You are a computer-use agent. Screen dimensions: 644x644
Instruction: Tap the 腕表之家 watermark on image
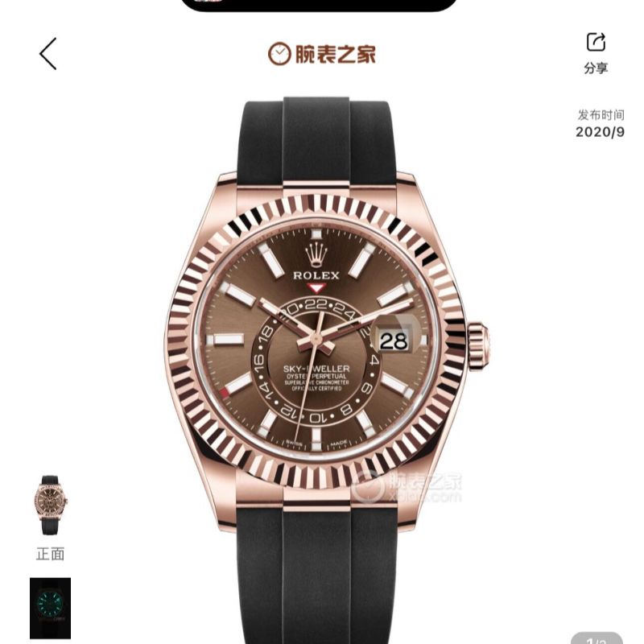tap(407, 487)
